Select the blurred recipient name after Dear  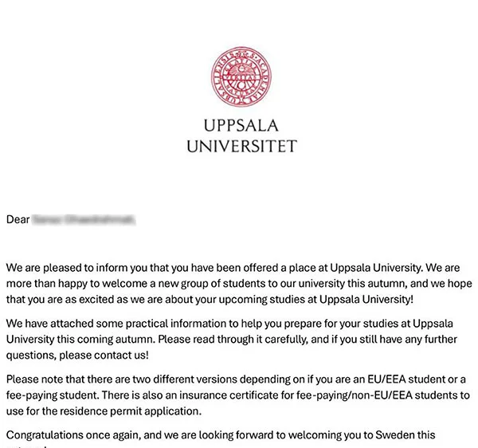click(84, 219)
